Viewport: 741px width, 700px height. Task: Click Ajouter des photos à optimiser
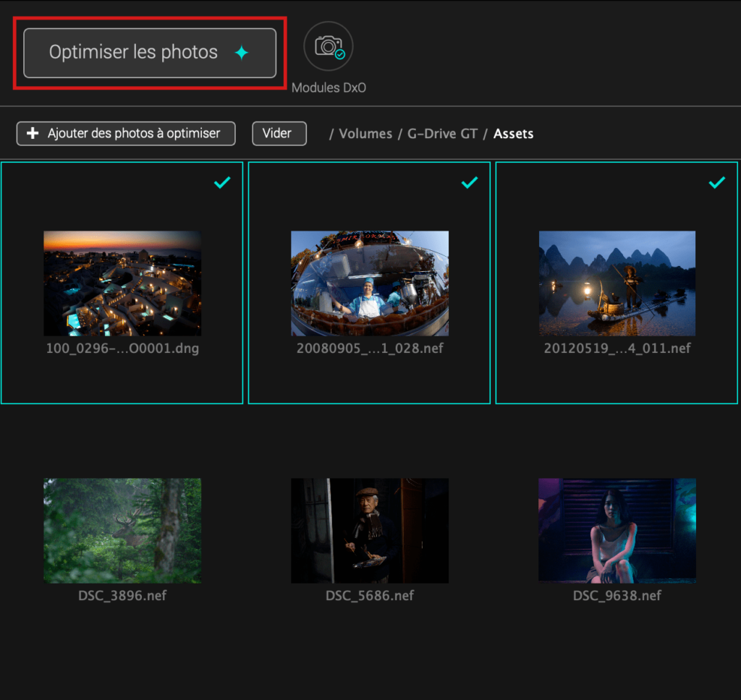[126, 134]
